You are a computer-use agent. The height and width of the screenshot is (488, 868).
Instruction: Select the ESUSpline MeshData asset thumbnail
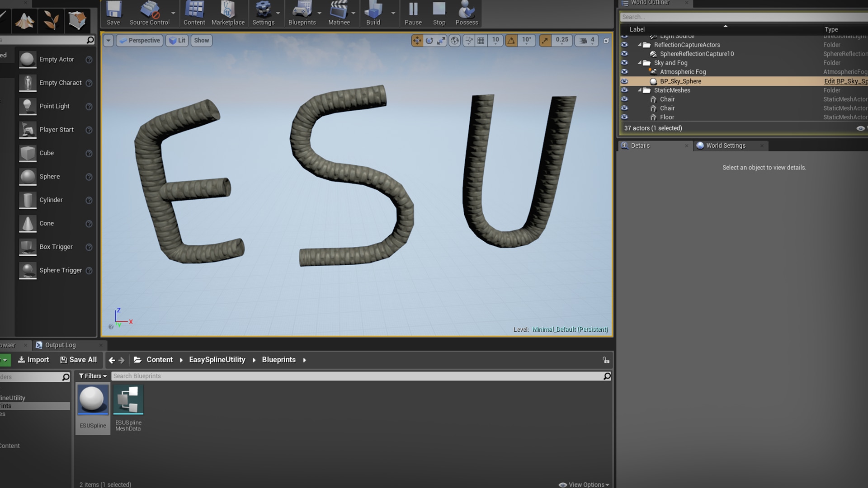pos(128,400)
